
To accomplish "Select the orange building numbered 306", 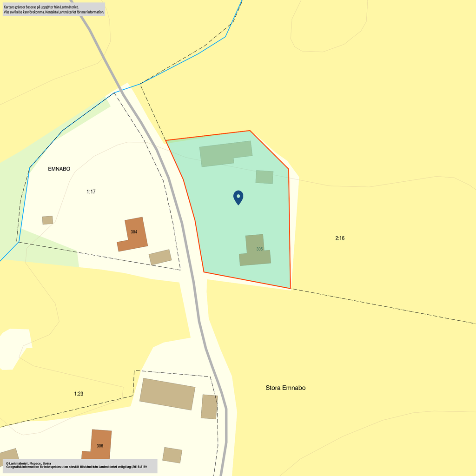I will (99, 445).
